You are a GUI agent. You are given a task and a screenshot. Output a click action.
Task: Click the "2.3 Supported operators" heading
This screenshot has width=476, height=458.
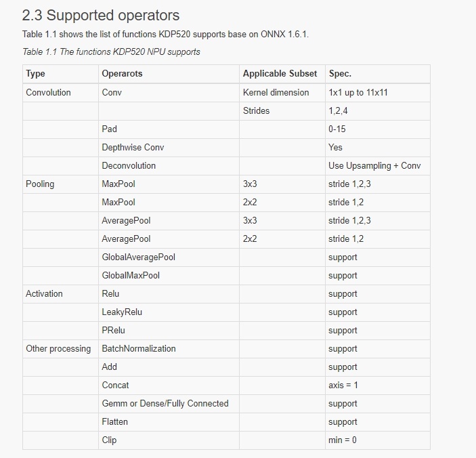tap(101, 15)
